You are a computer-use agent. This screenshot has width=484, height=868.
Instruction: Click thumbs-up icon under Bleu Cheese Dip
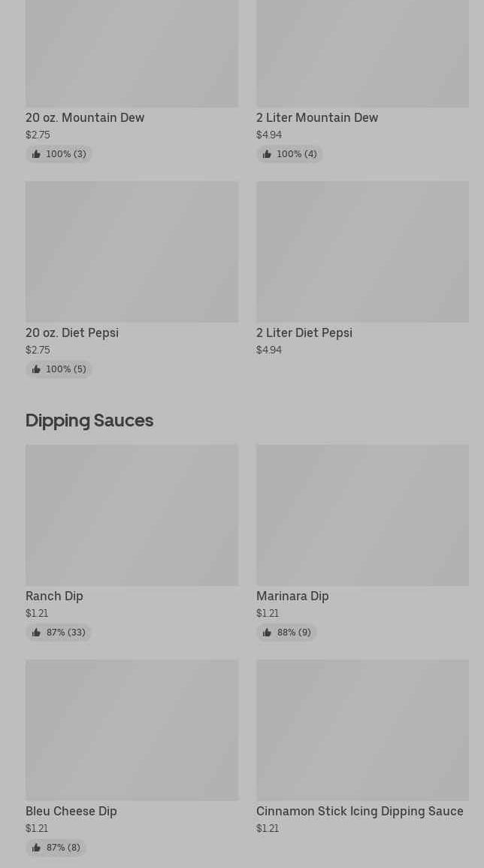click(x=36, y=848)
